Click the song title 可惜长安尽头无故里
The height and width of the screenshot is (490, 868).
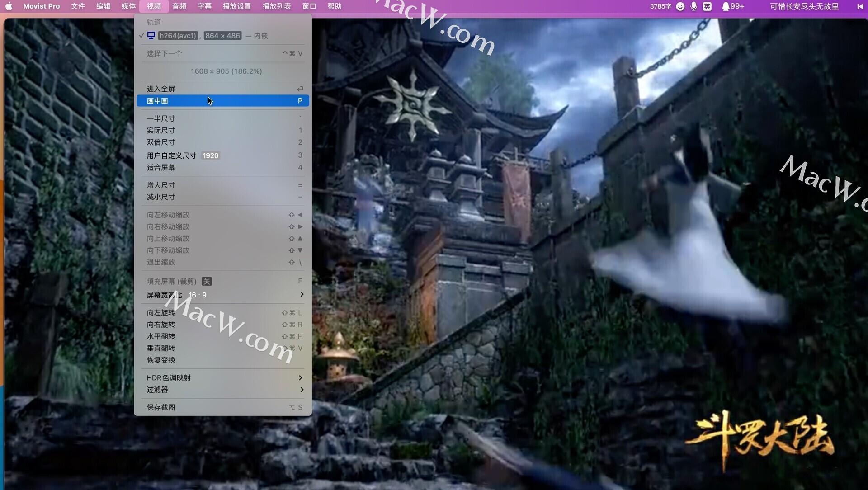804,6
